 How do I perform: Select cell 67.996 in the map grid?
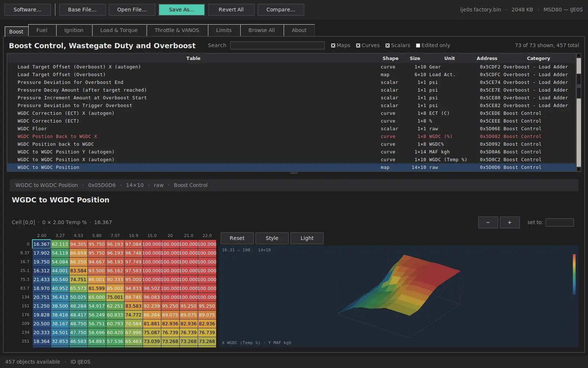click(133, 332)
